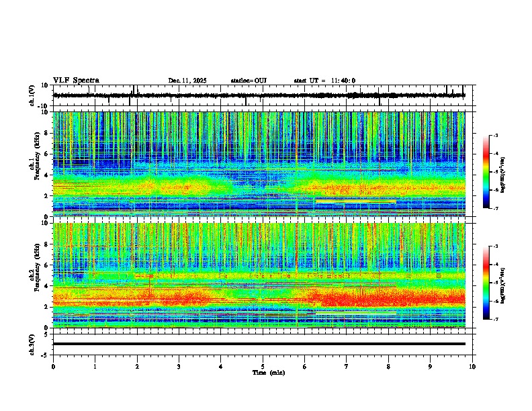The width and height of the screenshot is (532, 411).
Task: Click the 'ch.3(V)' axis label
Action: 32,345
